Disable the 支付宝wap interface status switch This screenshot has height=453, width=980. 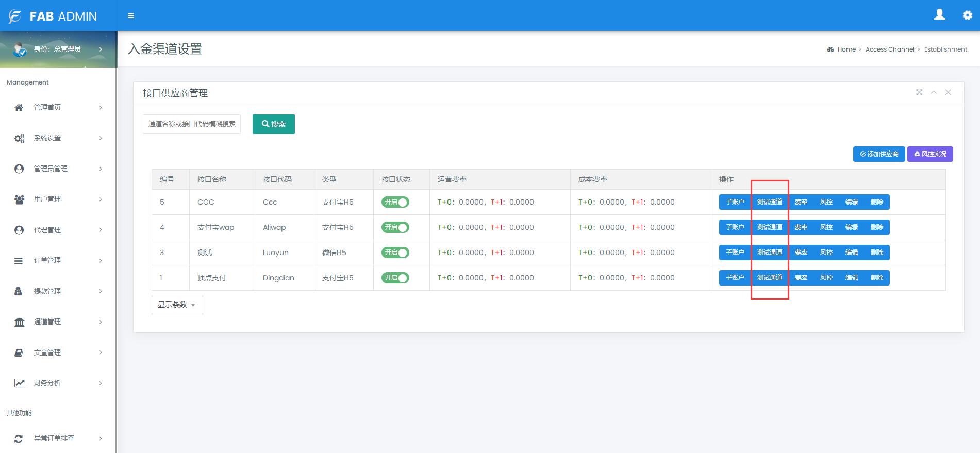click(395, 227)
